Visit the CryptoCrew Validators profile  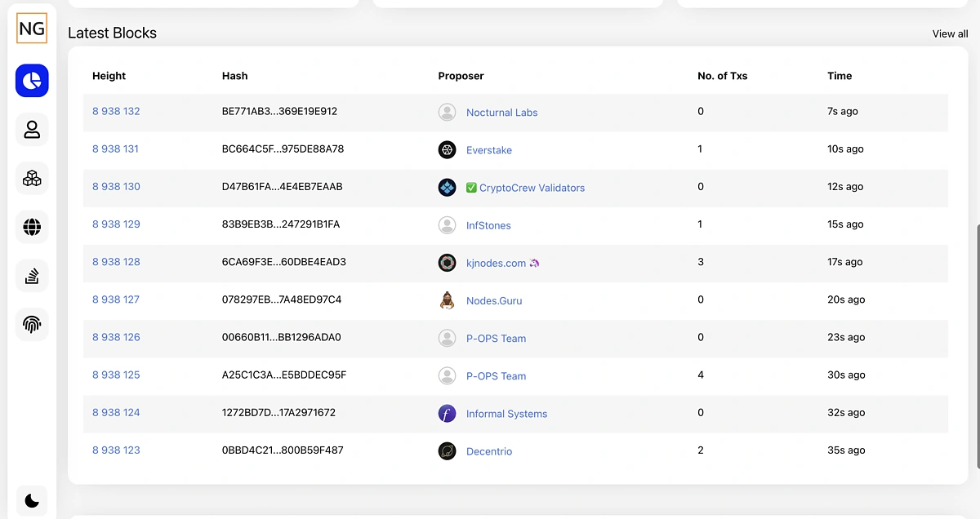(532, 187)
